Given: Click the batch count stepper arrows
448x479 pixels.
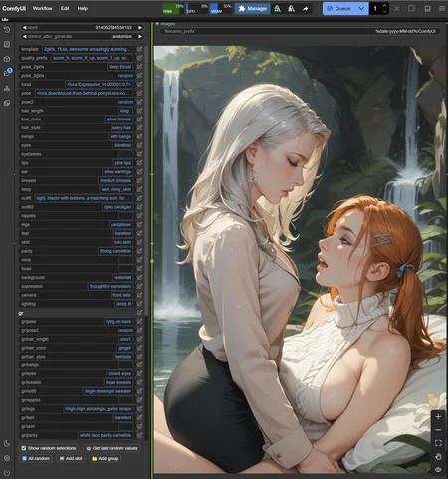Looking at the screenshot, I should (384, 9).
